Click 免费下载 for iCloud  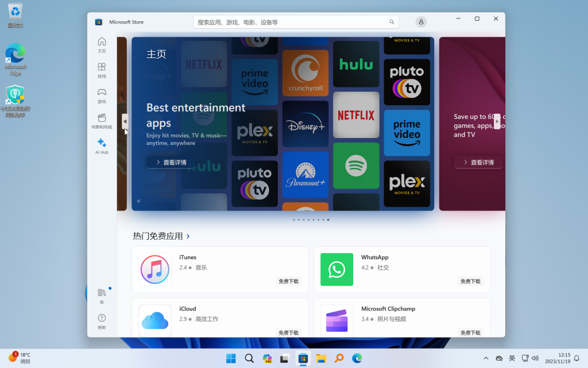(x=288, y=333)
